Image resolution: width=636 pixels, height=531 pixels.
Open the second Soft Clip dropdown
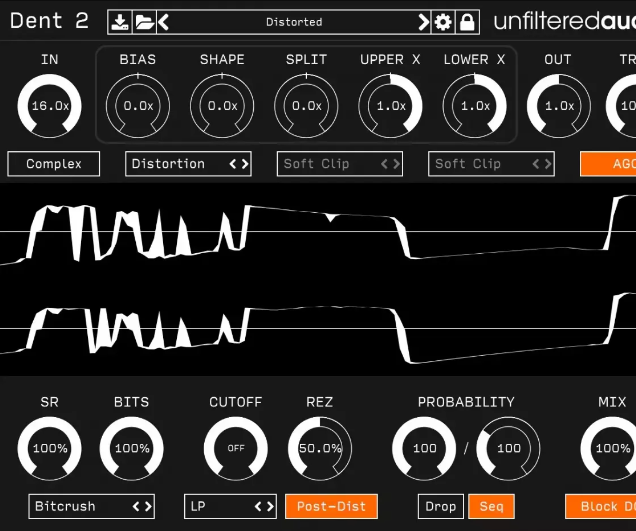491,164
